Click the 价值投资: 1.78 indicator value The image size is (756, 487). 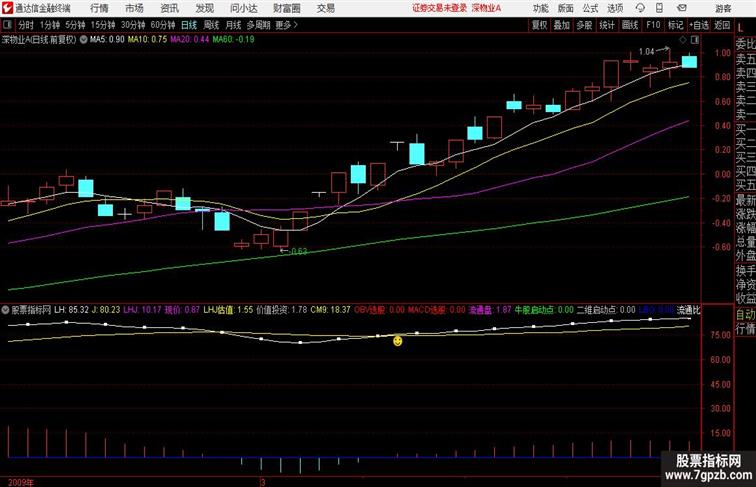click(x=282, y=310)
